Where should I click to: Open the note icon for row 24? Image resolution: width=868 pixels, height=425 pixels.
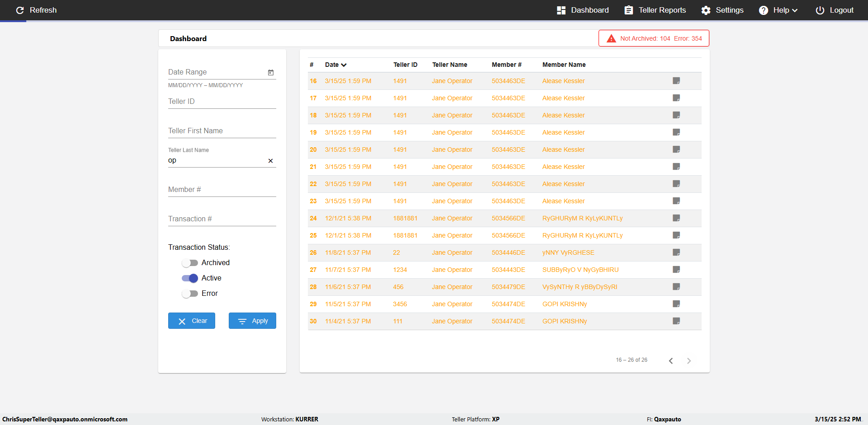(676, 218)
